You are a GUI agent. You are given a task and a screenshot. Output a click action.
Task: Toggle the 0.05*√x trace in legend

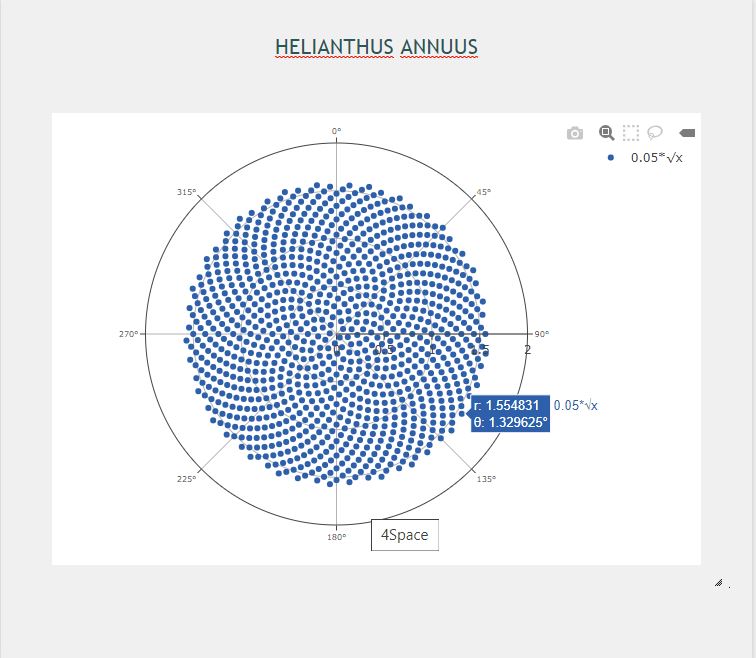point(663,158)
